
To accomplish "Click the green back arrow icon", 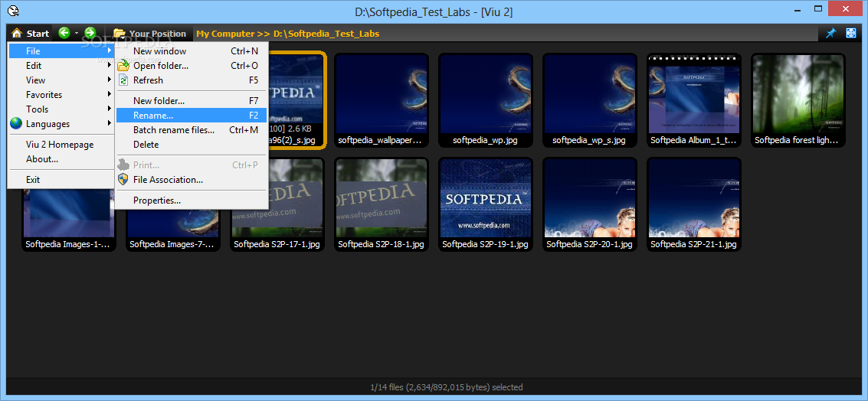I will click(x=64, y=33).
